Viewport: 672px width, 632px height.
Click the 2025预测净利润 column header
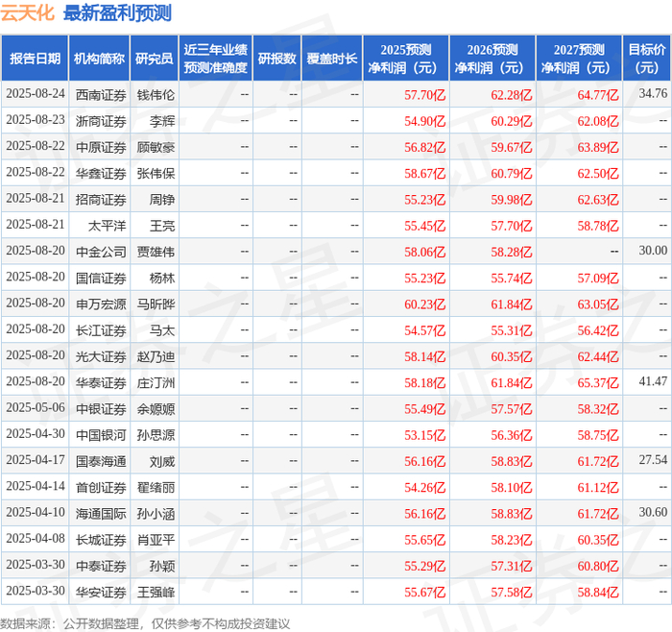tap(406, 59)
